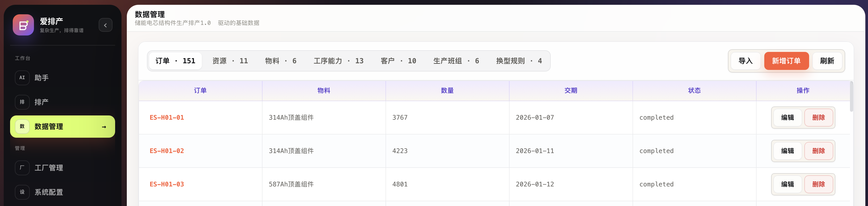Open 助手 in the sidebar
Screen dimensions: 868x206
click(x=63, y=78)
